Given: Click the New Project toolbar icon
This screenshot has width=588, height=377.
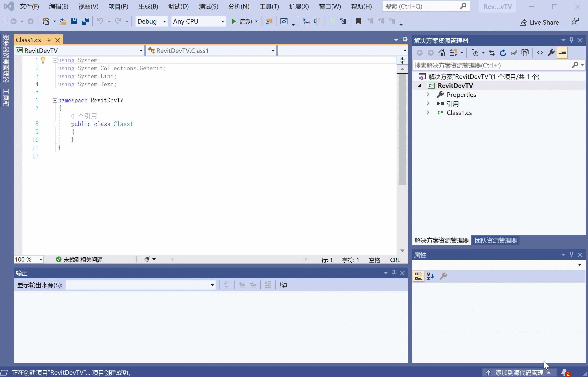Looking at the screenshot, I should click(46, 22).
